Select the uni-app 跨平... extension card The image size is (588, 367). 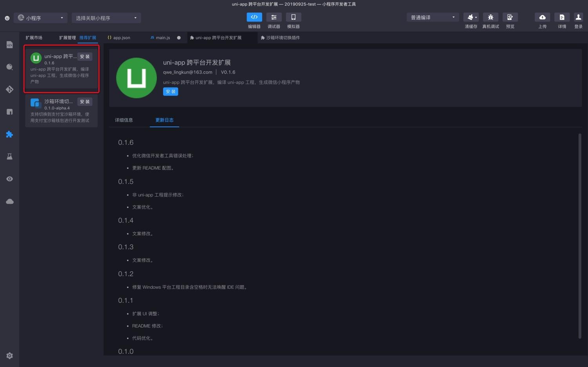pyautogui.click(x=62, y=69)
